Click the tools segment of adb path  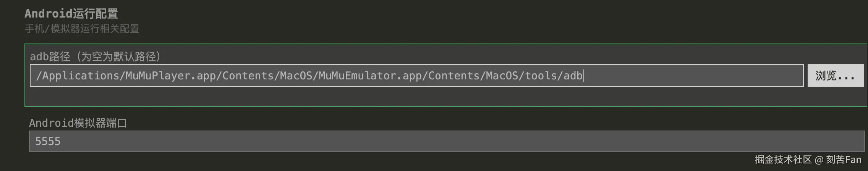541,76
